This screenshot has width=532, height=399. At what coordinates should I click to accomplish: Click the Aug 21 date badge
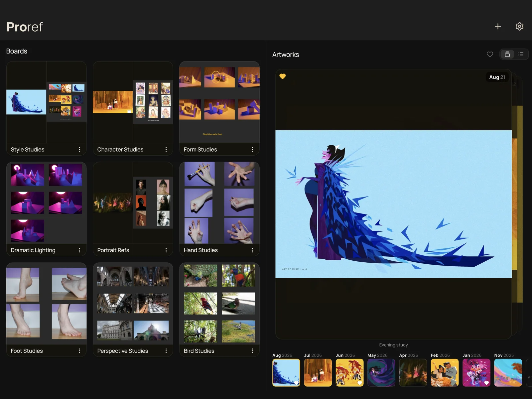497,77
